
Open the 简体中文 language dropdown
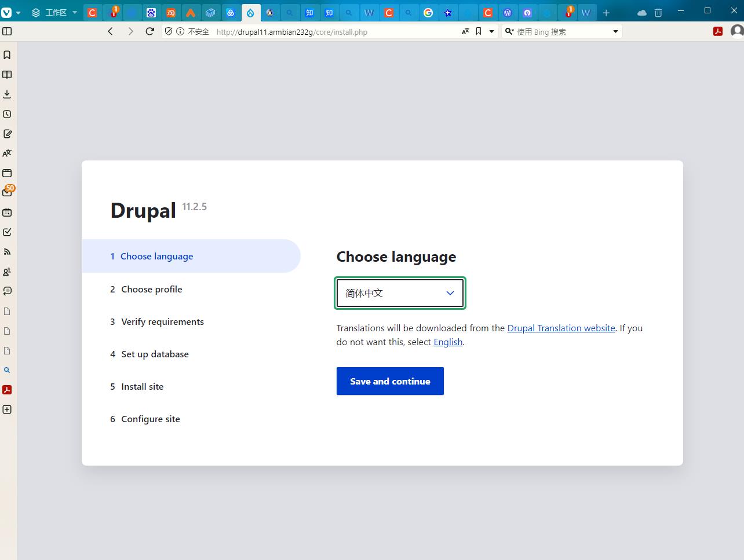click(400, 293)
